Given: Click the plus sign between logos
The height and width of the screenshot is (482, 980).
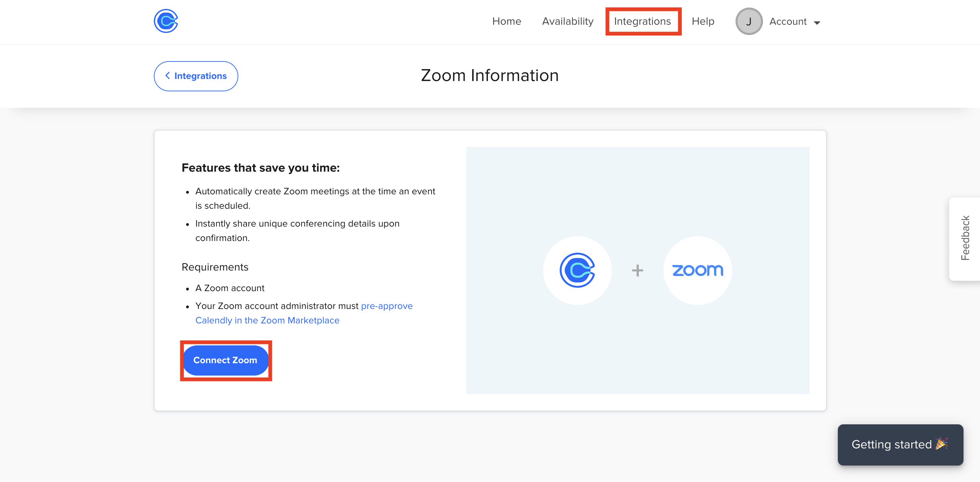Looking at the screenshot, I should 637,271.
